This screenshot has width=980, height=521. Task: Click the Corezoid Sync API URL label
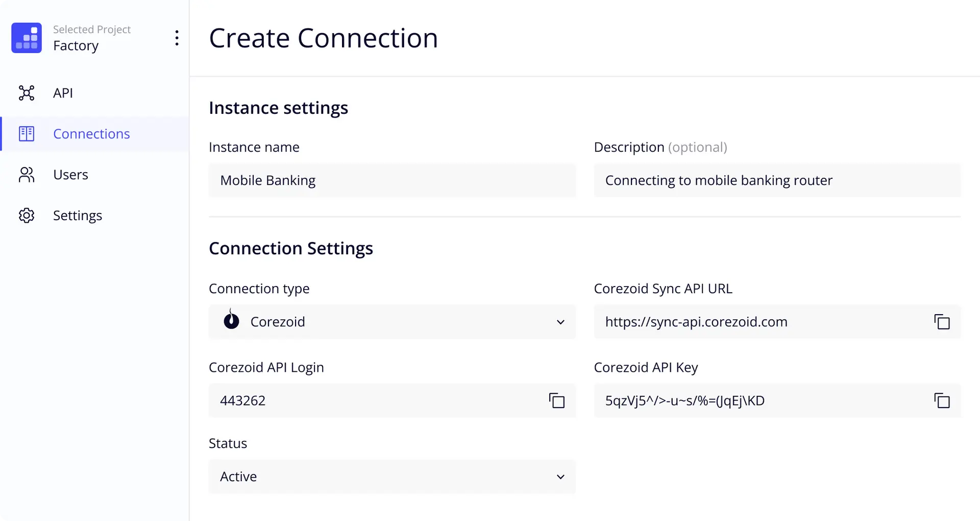tap(663, 289)
